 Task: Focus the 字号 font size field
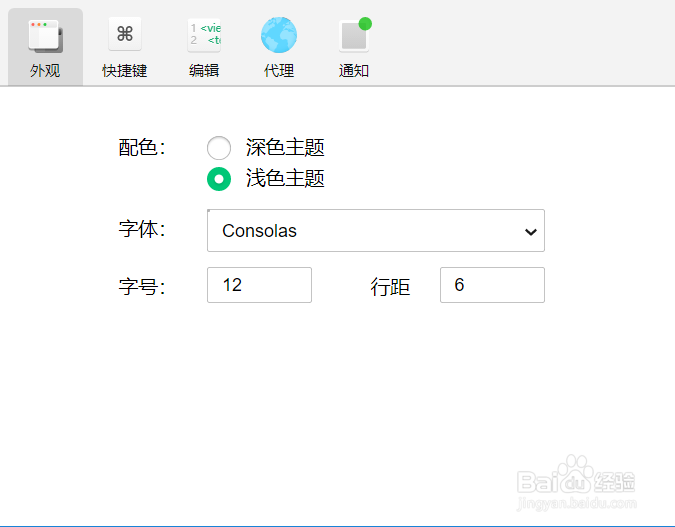259,285
